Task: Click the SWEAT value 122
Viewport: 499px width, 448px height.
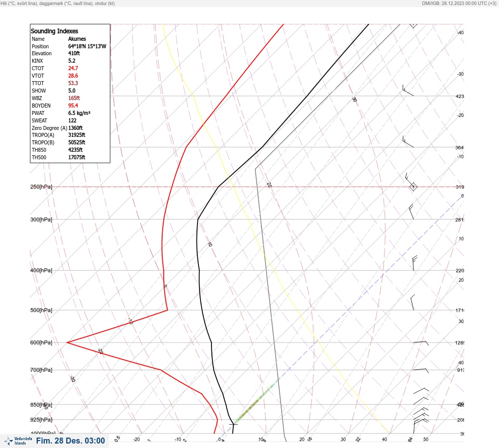Action: click(72, 120)
